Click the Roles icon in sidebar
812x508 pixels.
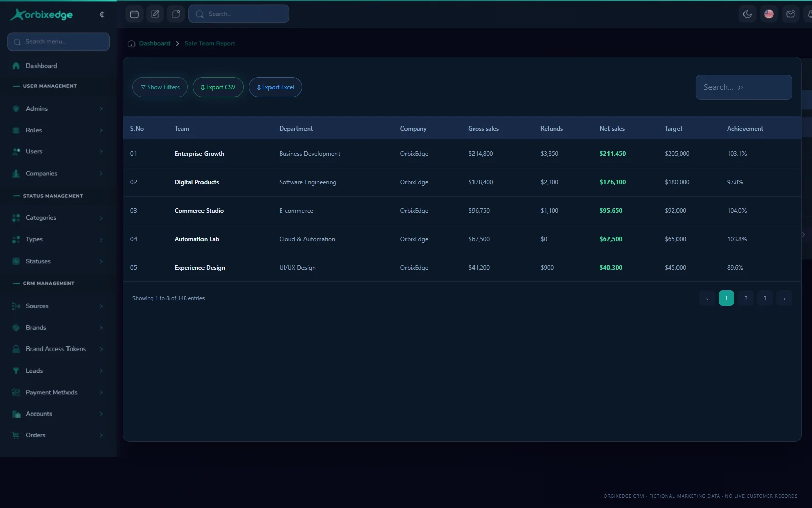click(x=16, y=130)
